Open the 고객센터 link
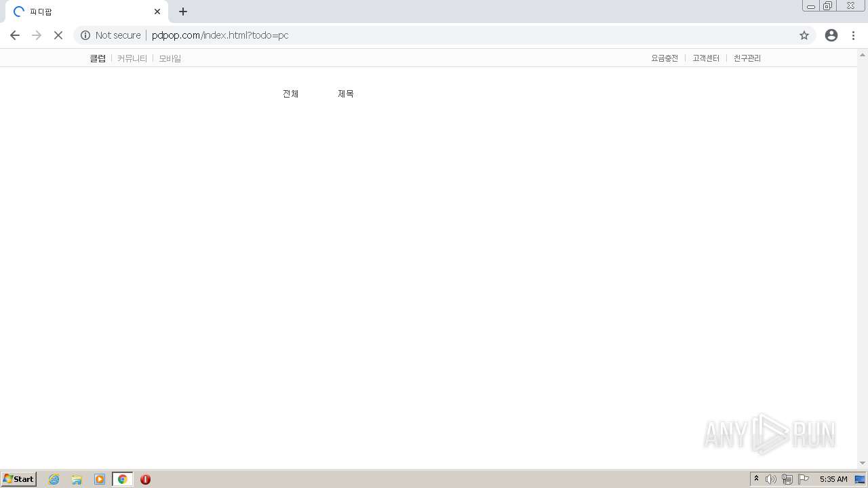The image size is (868, 488). (706, 58)
